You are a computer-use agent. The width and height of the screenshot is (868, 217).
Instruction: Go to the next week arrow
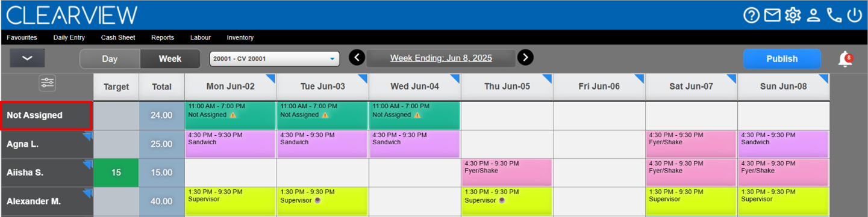[x=525, y=58]
